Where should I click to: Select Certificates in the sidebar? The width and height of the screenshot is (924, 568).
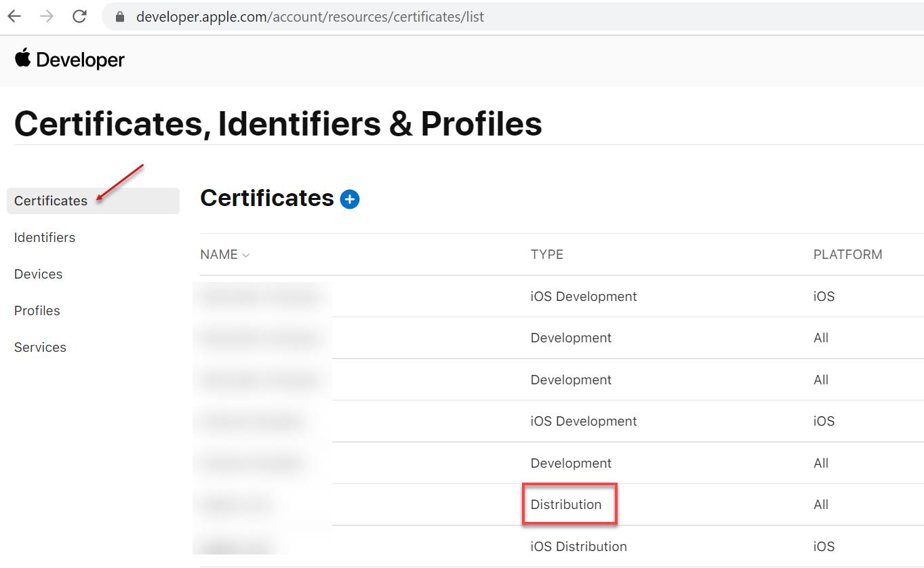(93, 201)
